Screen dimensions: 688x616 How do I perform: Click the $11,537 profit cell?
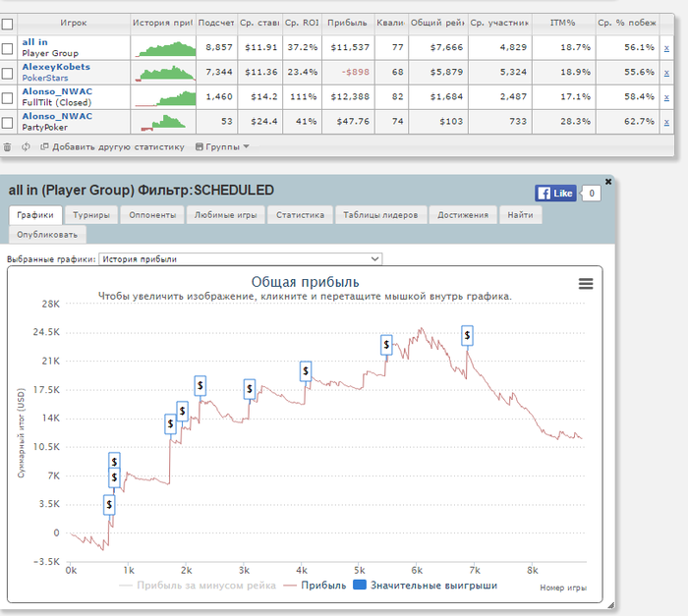[350, 47]
